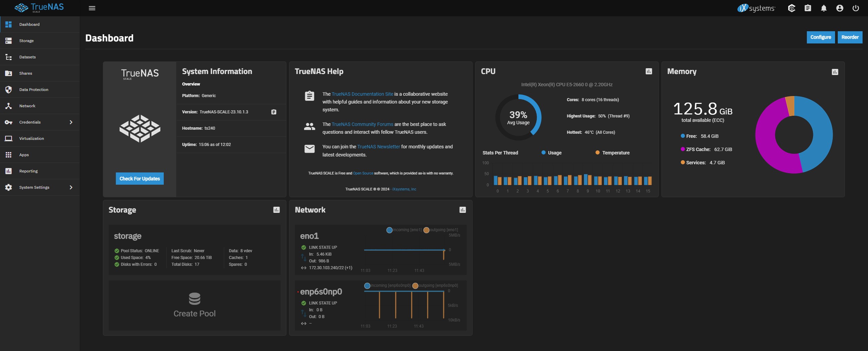The height and width of the screenshot is (351, 868).
Task: Click the Pool Status: ONLINE text
Action: pyautogui.click(x=140, y=251)
